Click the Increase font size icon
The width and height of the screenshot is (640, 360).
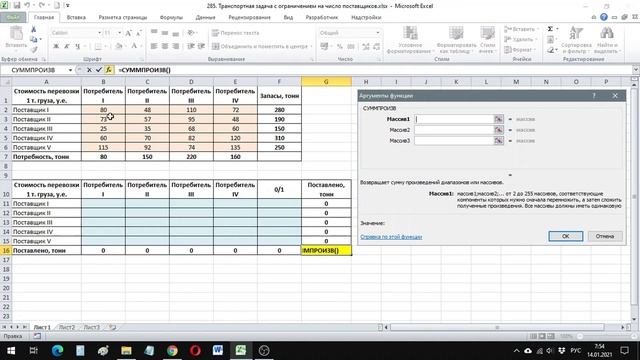pyautogui.click(x=129, y=33)
